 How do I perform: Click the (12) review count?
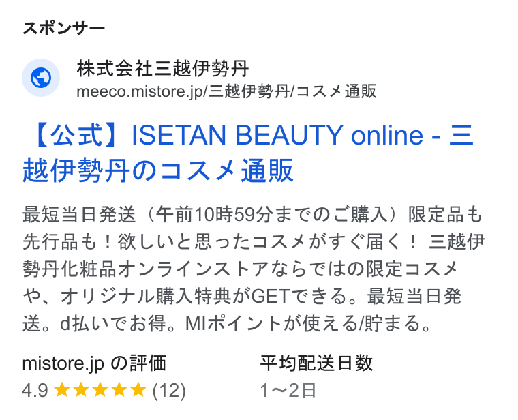click(169, 390)
